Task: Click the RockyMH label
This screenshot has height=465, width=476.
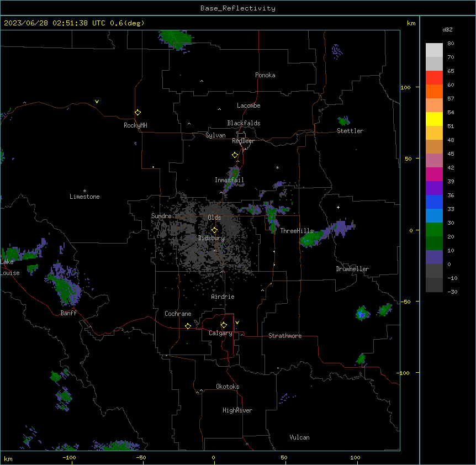Action: (135, 125)
